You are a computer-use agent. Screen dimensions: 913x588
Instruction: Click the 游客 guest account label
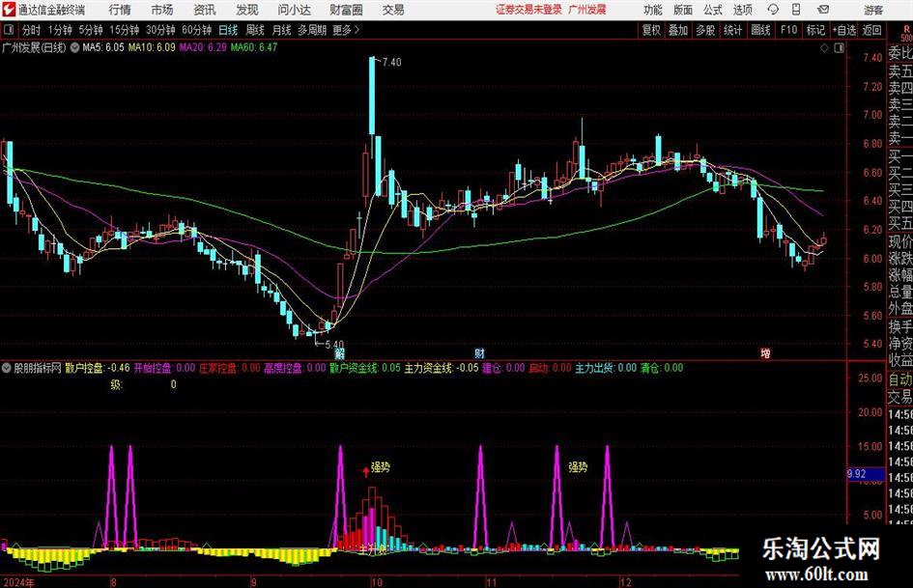pos(872,10)
